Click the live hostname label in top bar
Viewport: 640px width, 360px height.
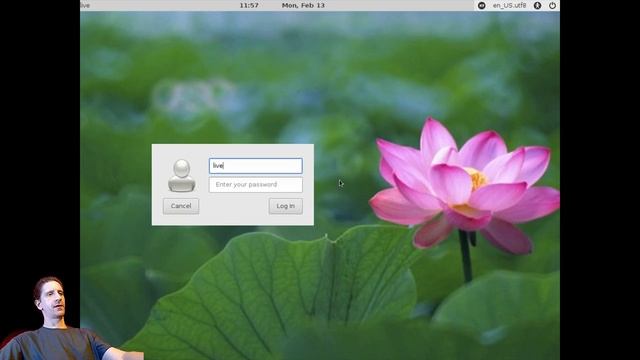[x=85, y=5]
